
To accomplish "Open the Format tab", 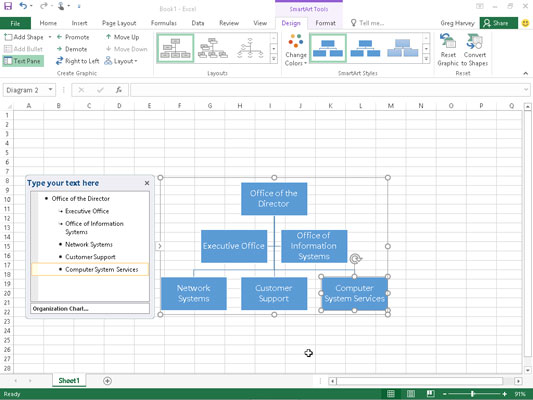I will click(325, 23).
